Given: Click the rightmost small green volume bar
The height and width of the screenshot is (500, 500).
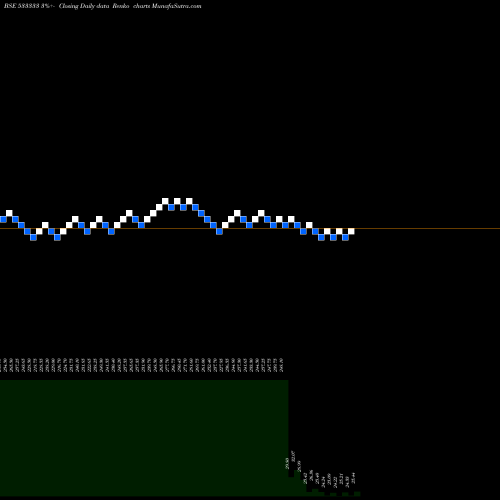Looking at the screenshot, I should pos(357,494).
